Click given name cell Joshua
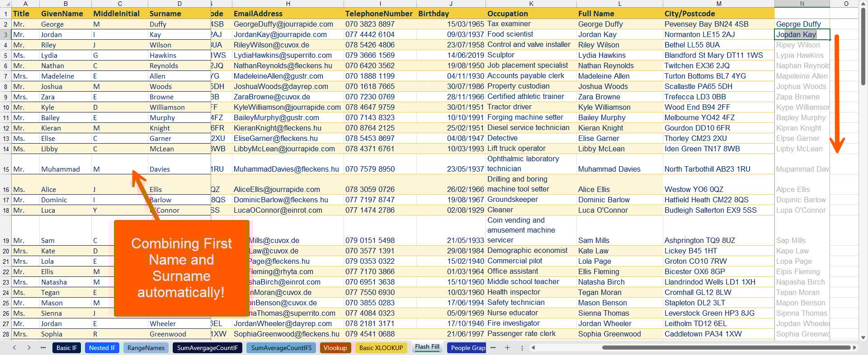Viewport: 868px width, 355px height. pos(65,86)
